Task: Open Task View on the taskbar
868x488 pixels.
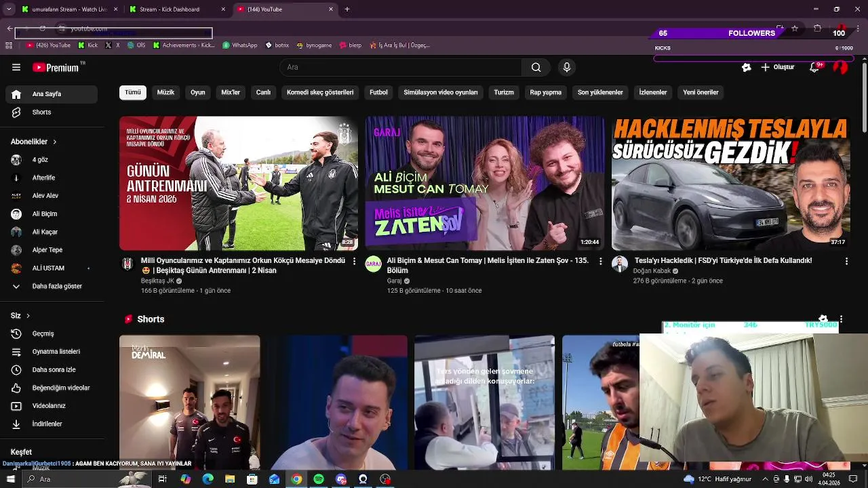Action: pos(163,479)
